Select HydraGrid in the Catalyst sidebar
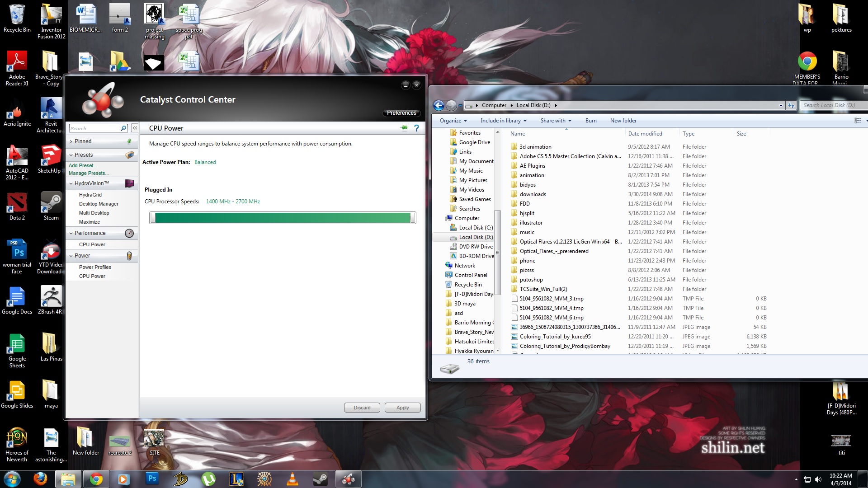Viewport: 868px width, 488px height. click(90, 195)
